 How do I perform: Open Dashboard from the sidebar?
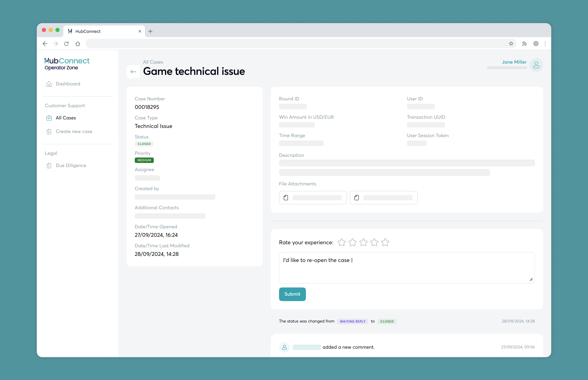(68, 84)
